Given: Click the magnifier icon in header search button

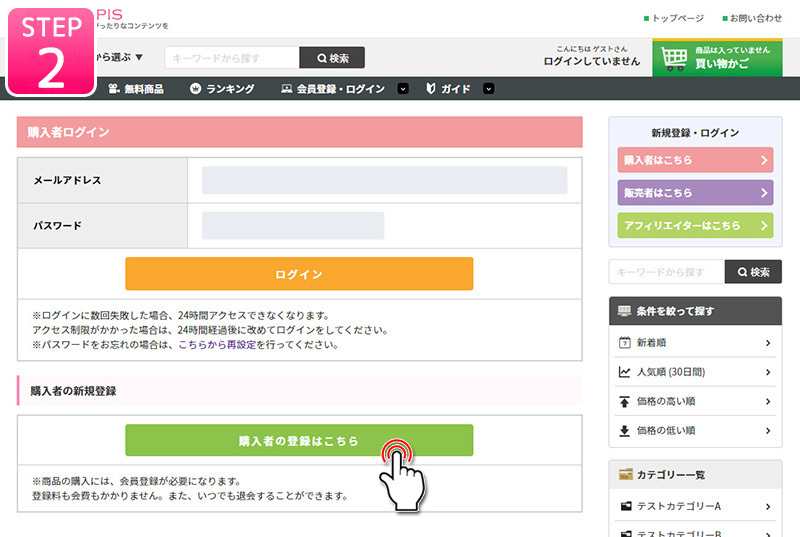Looking at the screenshot, I should tap(322, 58).
